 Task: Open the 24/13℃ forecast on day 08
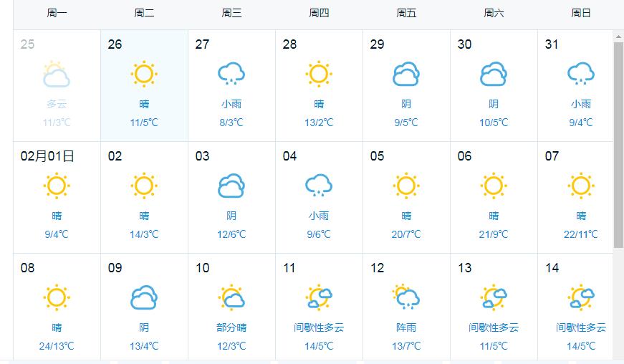(x=57, y=346)
